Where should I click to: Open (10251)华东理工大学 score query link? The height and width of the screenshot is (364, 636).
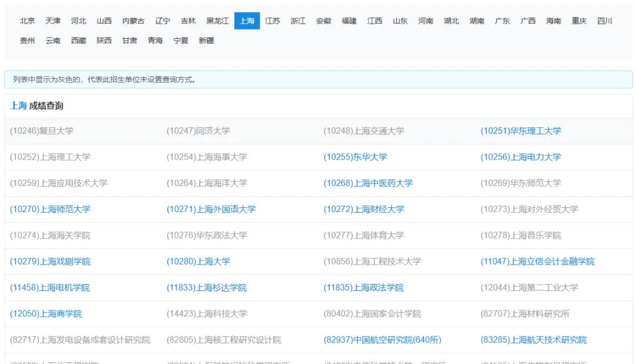[521, 131]
